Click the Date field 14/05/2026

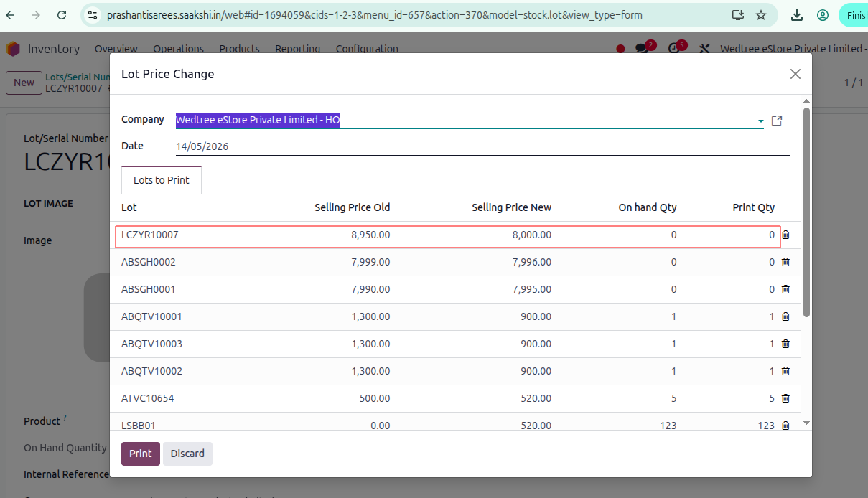click(482, 146)
